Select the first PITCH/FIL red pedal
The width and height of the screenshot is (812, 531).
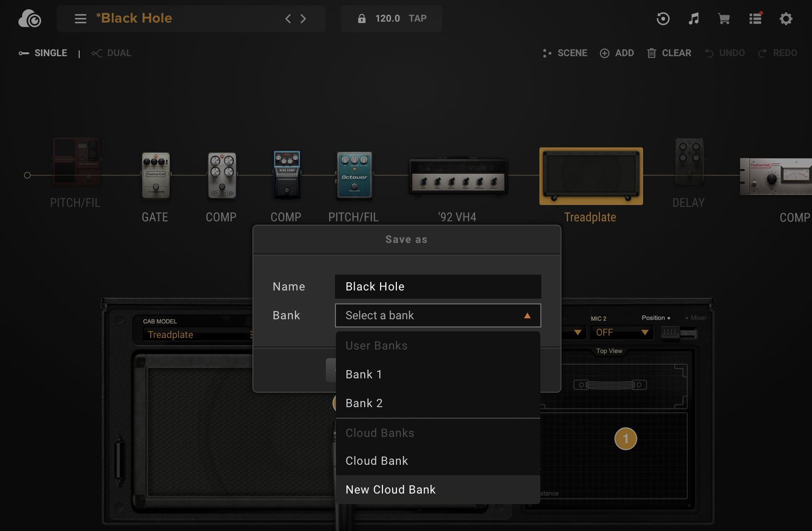pyautogui.click(x=76, y=161)
